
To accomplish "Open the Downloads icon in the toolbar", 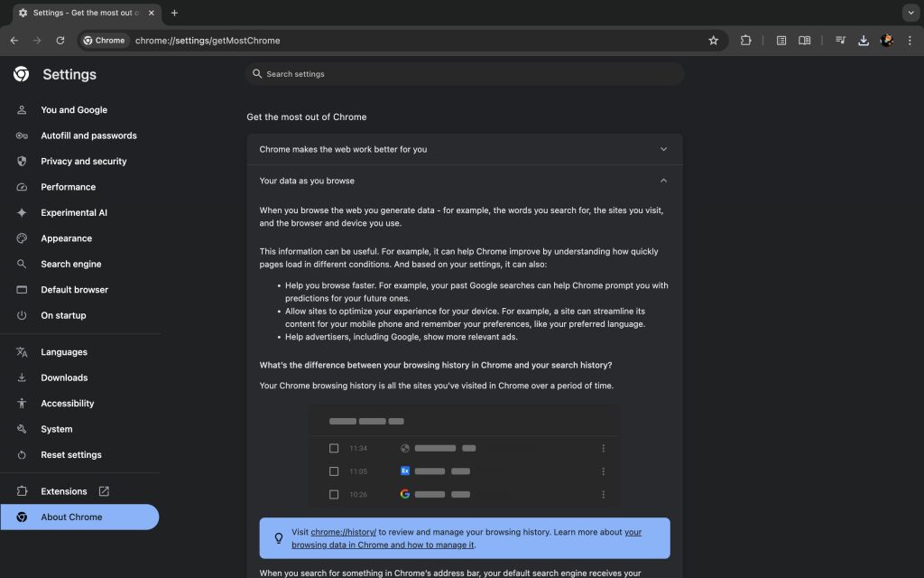I will pos(864,41).
